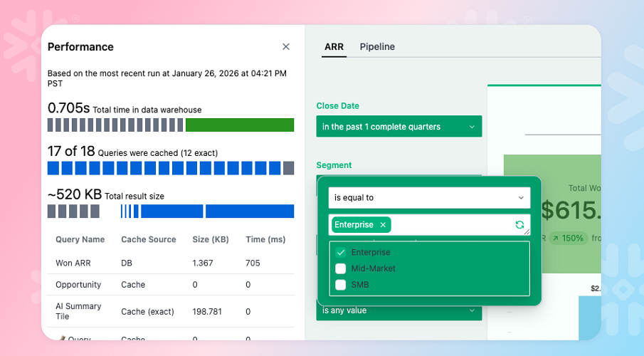Click the refresh suggestions icon in filter field

[519, 225]
